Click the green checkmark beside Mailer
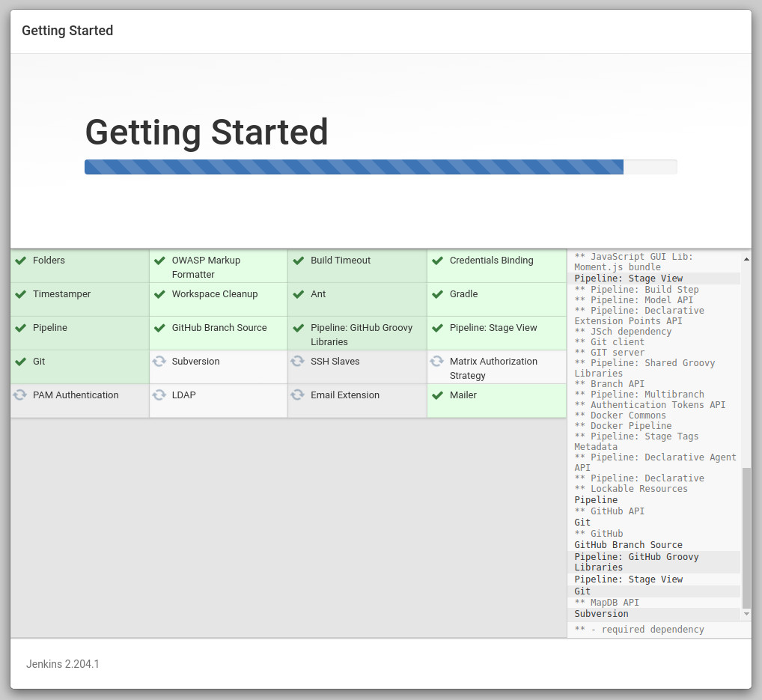 tap(437, 395)
